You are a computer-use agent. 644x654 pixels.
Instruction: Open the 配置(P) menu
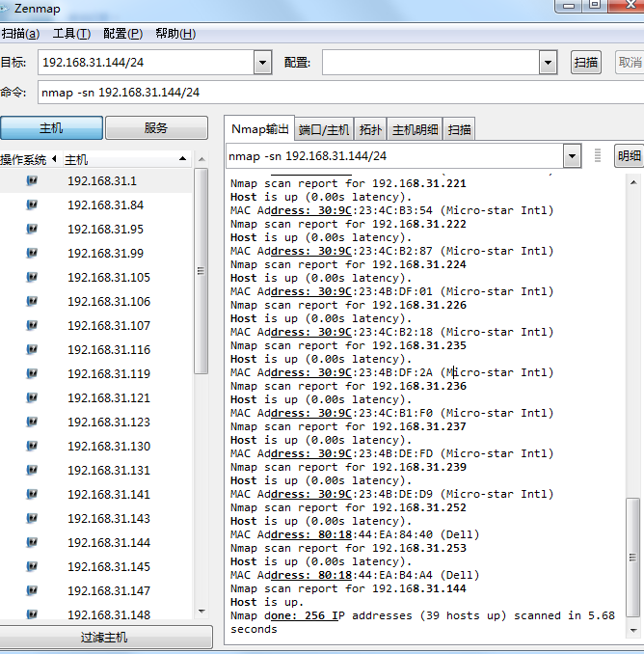pyautogui.click(x=122, y=34)
